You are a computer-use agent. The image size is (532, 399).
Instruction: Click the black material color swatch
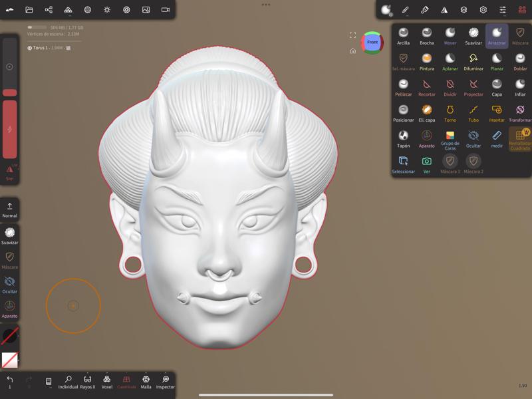pos(10,336)
